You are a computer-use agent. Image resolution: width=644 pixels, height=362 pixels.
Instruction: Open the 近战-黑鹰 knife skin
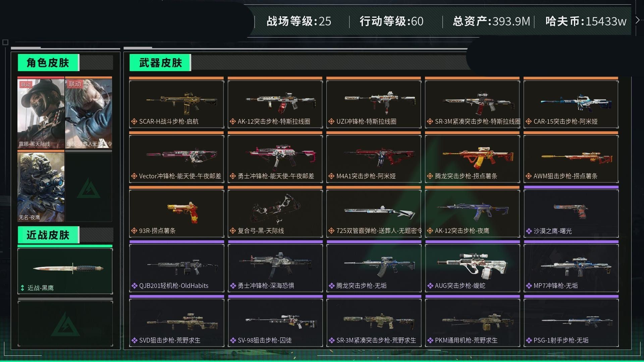point(65,271)
